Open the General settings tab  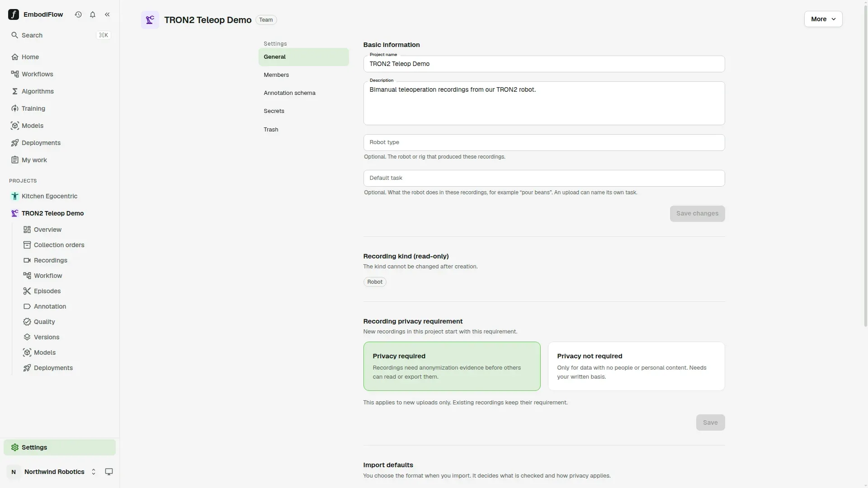(x=303, y=57)
